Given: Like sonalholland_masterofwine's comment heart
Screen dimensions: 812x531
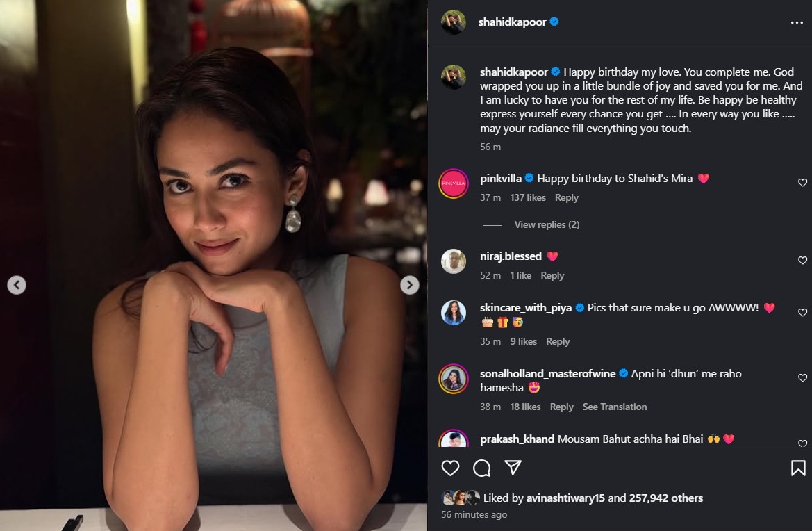Looking at the screenshot, I should click(802, 377).
